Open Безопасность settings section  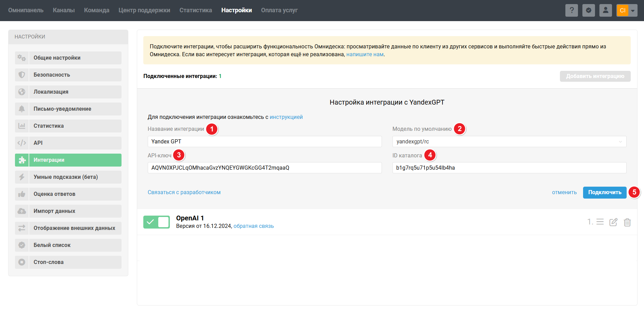(x=68, y=75)
